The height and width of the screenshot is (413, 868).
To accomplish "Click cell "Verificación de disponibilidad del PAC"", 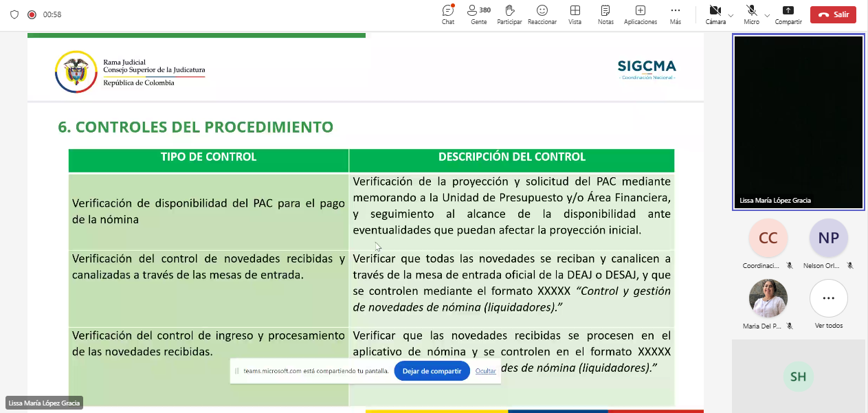I will click(x=208, y=211).
